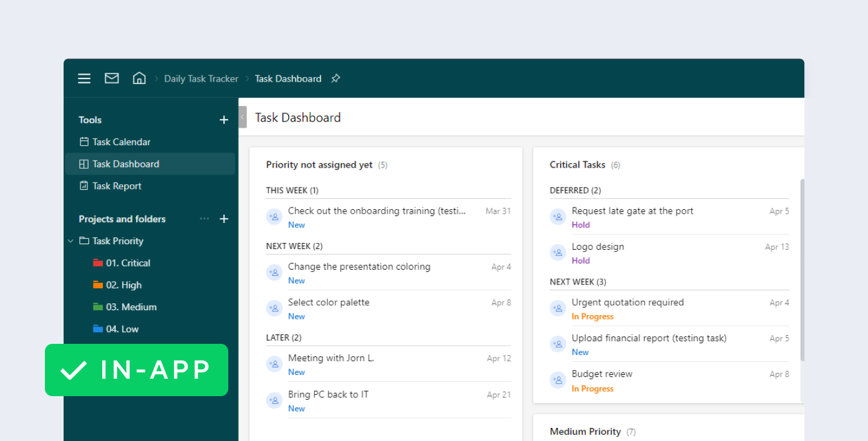Pin the Task Dashboard page
Image resolution: width=868 pixels, height=441 pixels.
(x=335, y=78)
